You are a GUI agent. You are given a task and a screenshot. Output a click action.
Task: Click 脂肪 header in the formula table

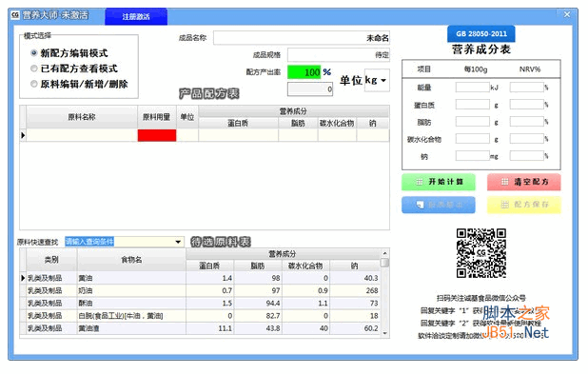[298, 123]
